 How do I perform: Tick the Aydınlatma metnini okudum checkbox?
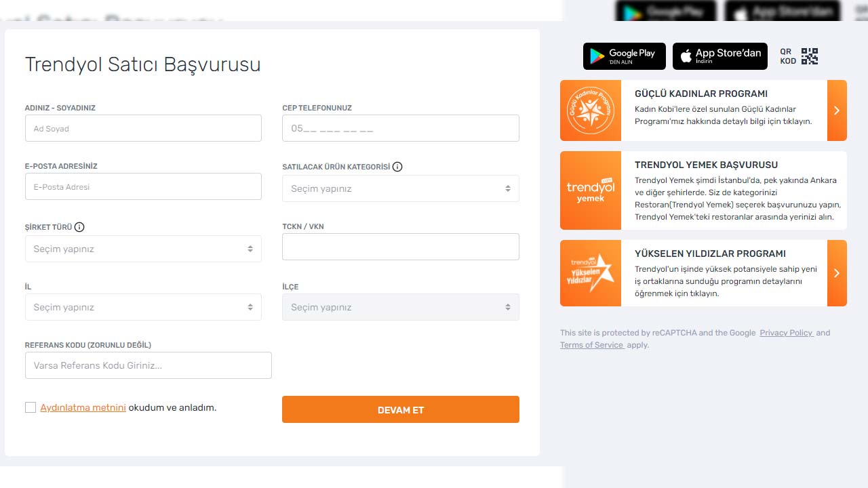(x=31, y=407)
